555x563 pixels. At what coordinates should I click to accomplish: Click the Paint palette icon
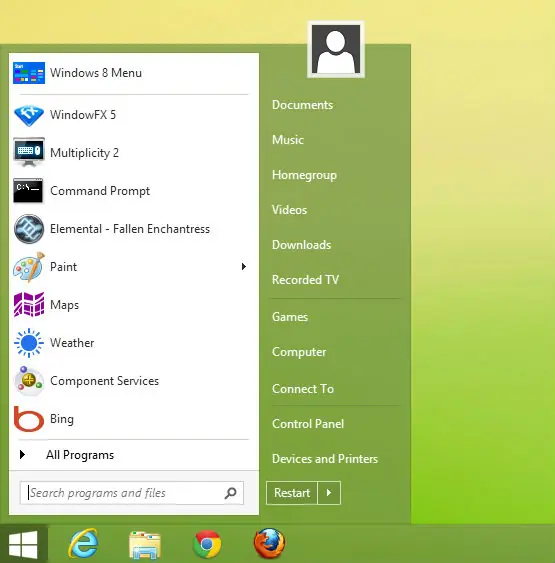[x=29, y=267]
